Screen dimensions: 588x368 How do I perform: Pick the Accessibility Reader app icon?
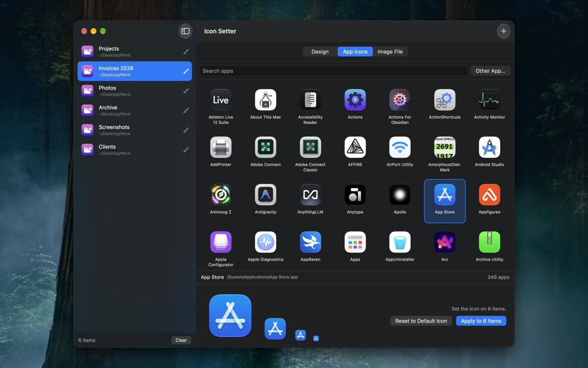pos(310,100)
